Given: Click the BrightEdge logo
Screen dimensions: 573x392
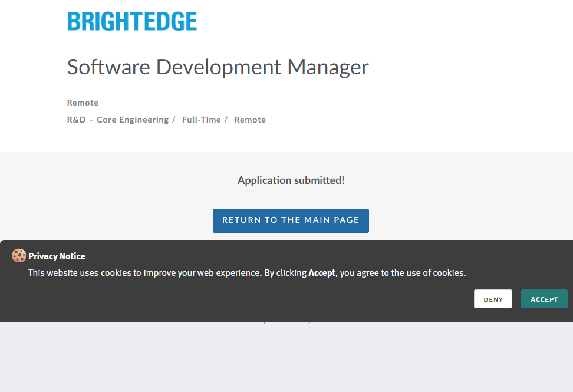Looking at the screenshot, I should point(132,21).
